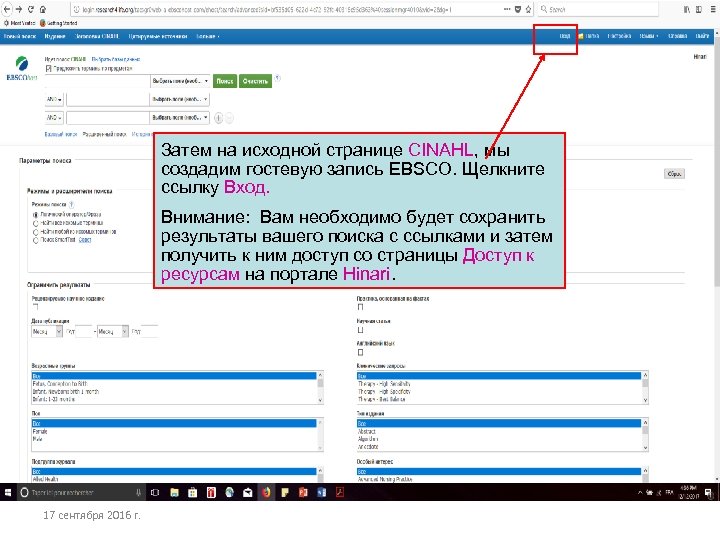Select the SmartText search radio button
Image resolution: width=720 pixels, height=540 pixels.
click(35, 240)
